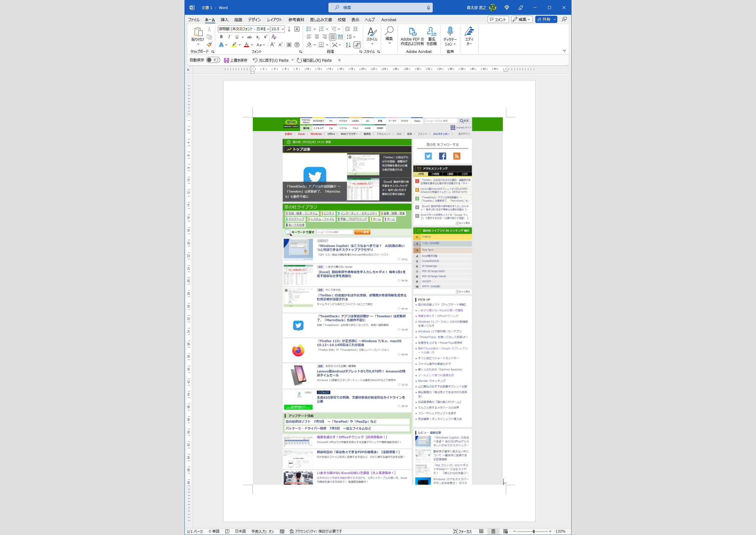Open the line spacing dropdown arrow
756x535 pixels.
click(354, 37)
